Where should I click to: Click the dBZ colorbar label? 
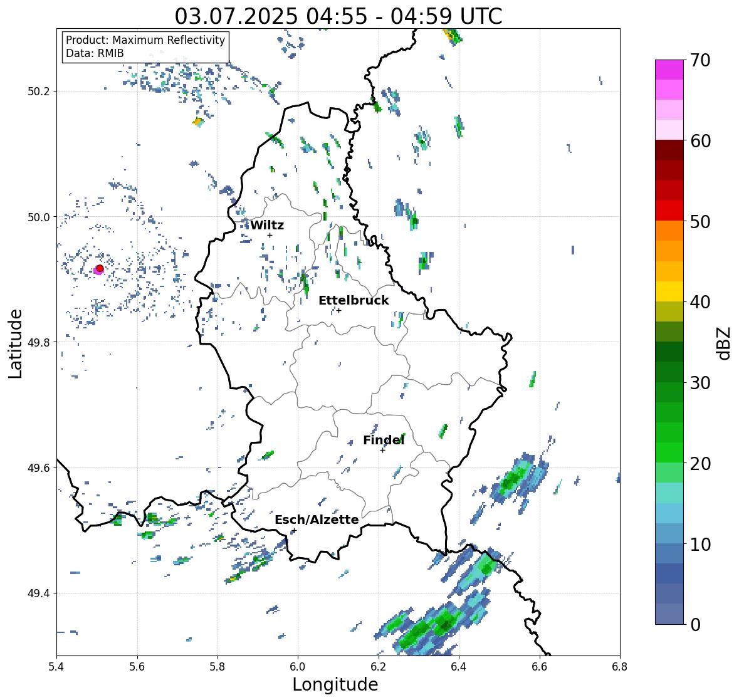tap(723, 343)
